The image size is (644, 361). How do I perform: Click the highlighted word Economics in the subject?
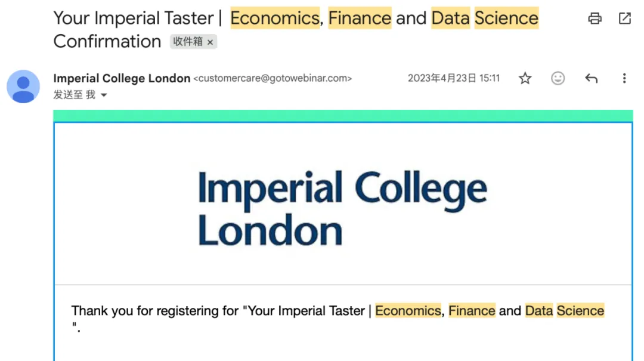pyautogui.click(x=275, y=18)
